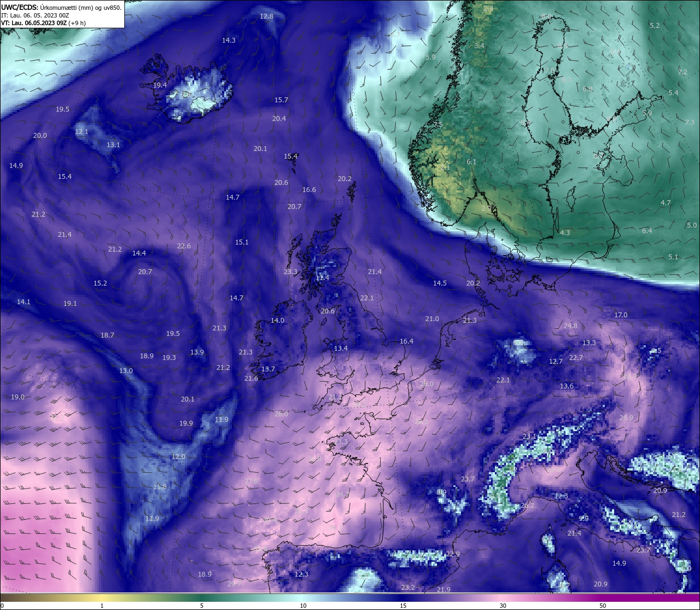Image resolution: width=700 pixels, height=610 pixels.
Task: Click the 6.1 label over Norway
Action: point(471,162)
